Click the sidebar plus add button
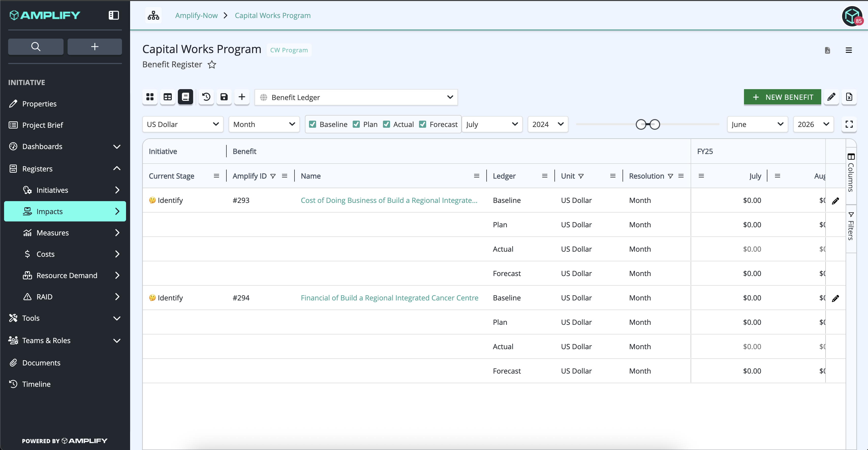Screen dimensions: 868x450 [x=95, y=46]
